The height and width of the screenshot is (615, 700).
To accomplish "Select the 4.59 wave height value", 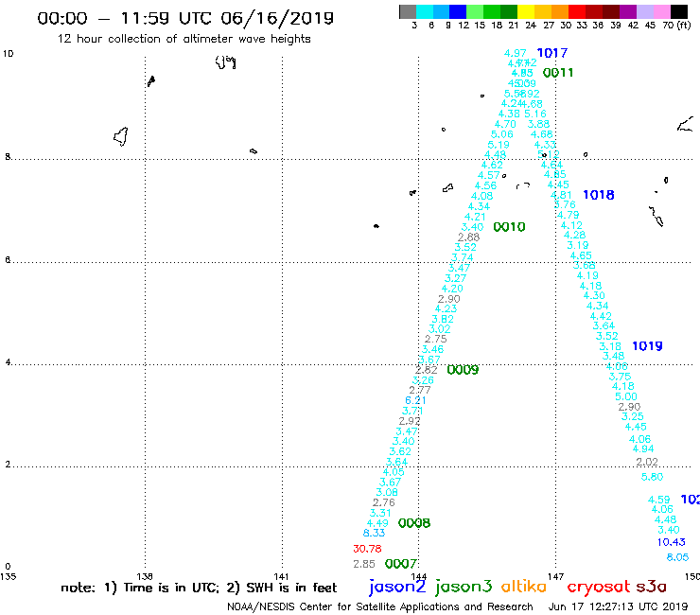I will [x=659, y=500].
